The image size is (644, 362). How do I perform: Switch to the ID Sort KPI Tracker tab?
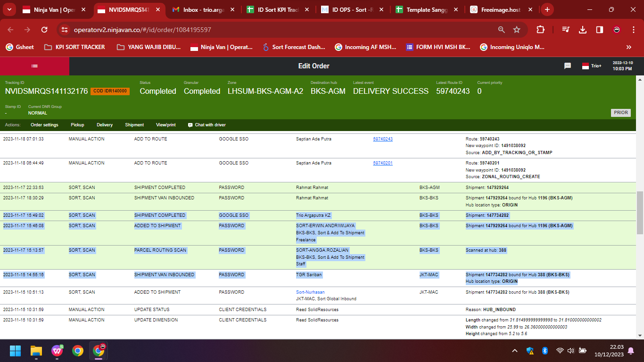coord(279,9)
